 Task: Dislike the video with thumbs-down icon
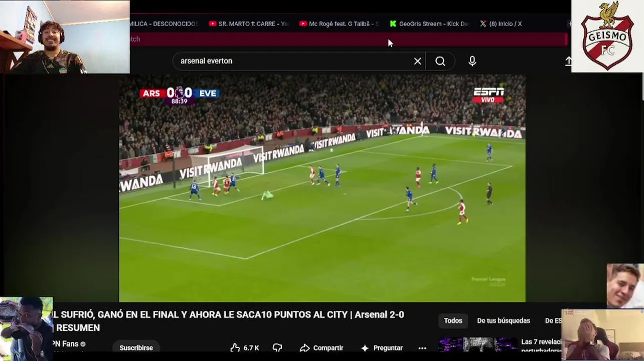pyautogui.click(x=277, y=348)
